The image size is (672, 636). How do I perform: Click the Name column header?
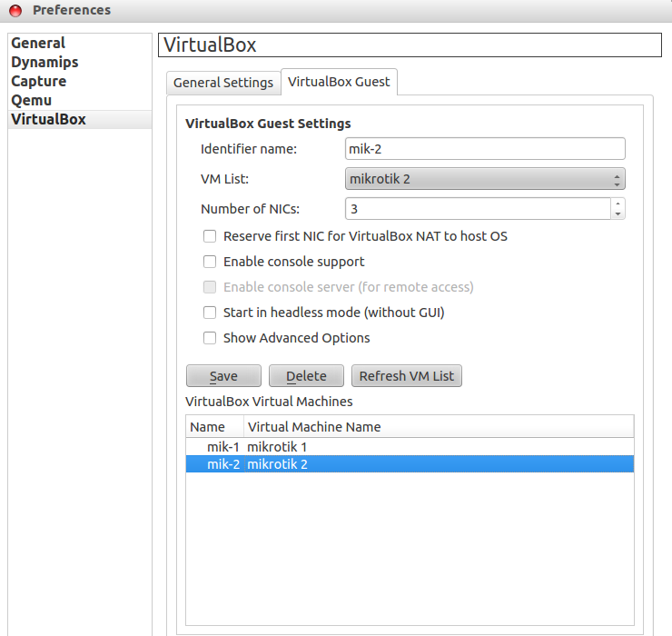coord(214,427)
